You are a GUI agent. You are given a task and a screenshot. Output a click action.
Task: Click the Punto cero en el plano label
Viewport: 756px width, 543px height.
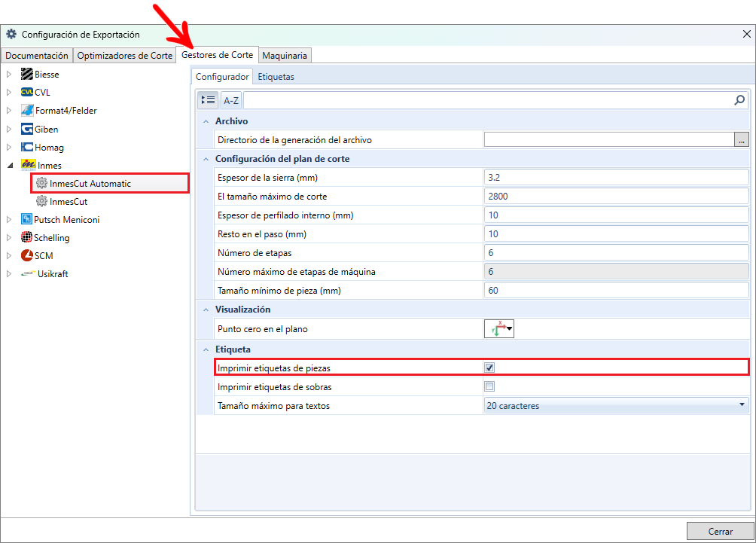pyautogui.click(x=262, y=329)
